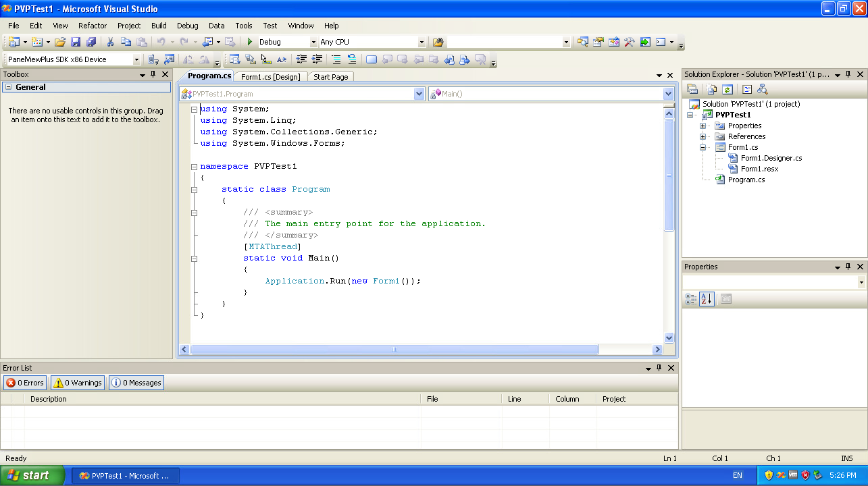Open the Debug configuration dropdown
The image size is (868, 486).
tap(313, 42)
